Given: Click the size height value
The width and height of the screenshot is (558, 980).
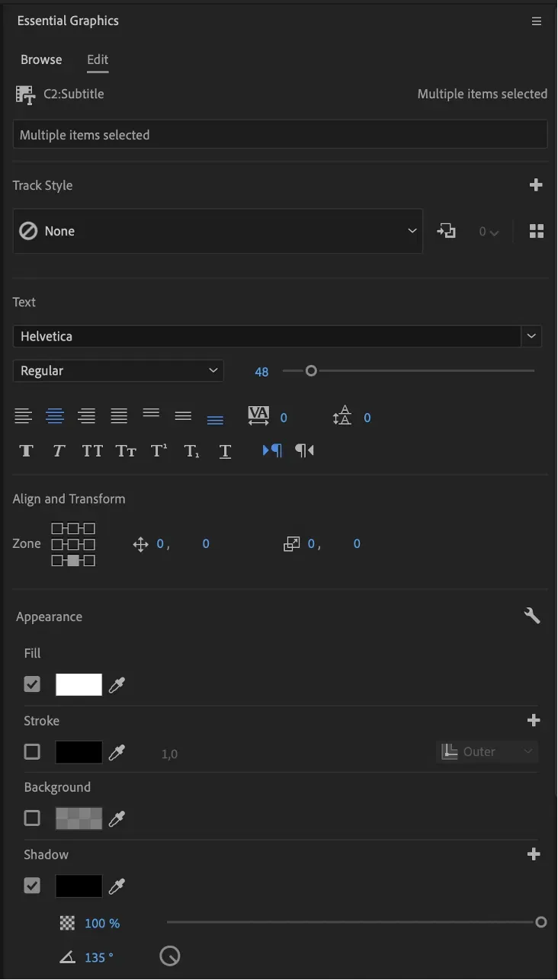Looking at the screenshot, I should (x=357, y=544).
